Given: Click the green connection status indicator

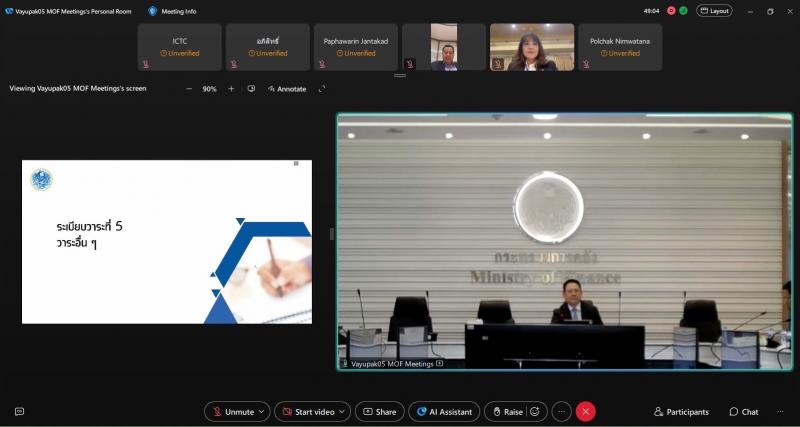Looking at the screenshot, I should (x=683, y=11).
